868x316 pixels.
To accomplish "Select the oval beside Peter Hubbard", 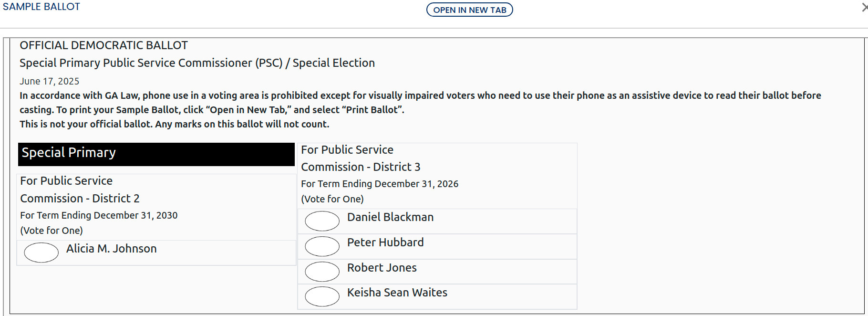I will [322, 247].
